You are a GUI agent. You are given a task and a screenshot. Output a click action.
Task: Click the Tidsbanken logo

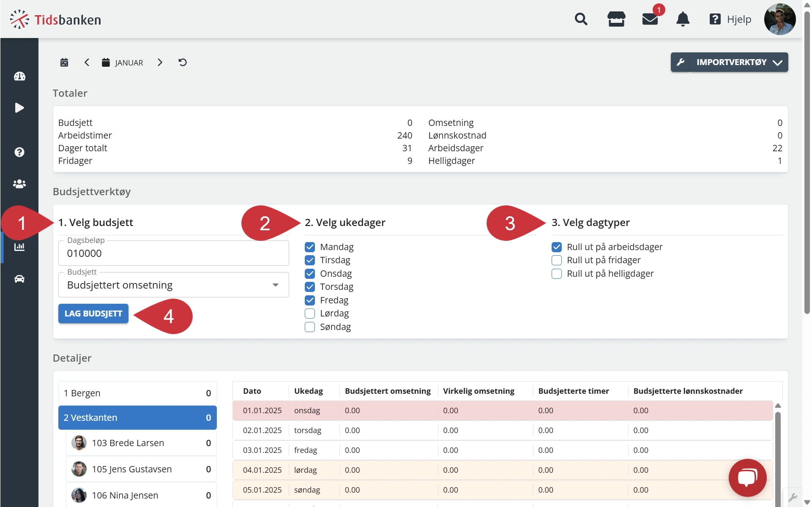point(55,19)
